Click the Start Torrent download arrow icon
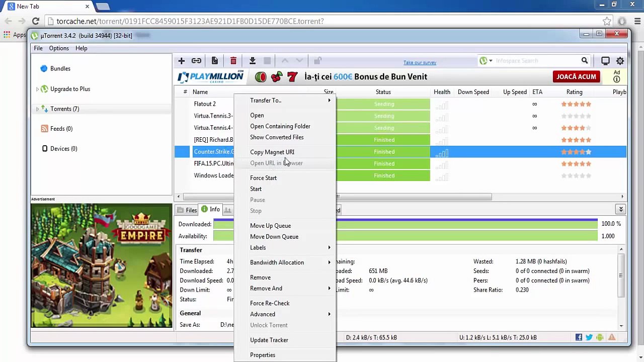This screenshot has width=644, height=362. click(253, 61)
